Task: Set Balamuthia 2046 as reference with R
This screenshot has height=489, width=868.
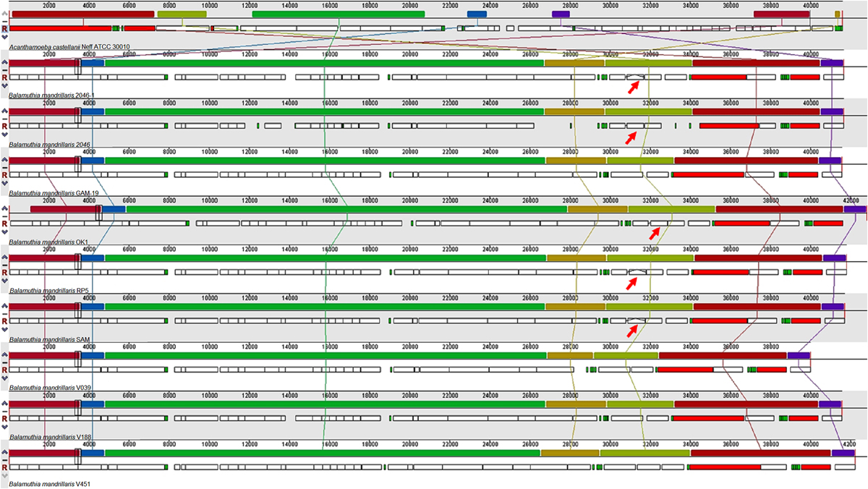Action: [4, 127]
